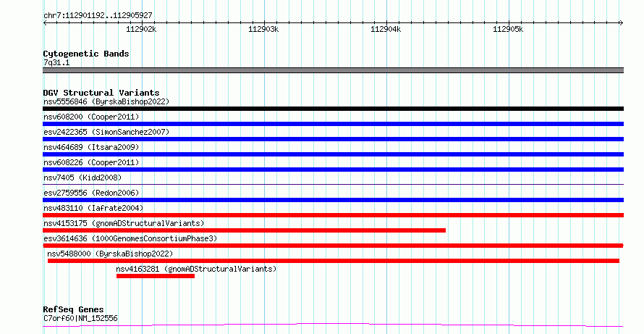Click the red nsv483110 variant bar
Viewport: 644px width, 334px height.
pos(333,215)
